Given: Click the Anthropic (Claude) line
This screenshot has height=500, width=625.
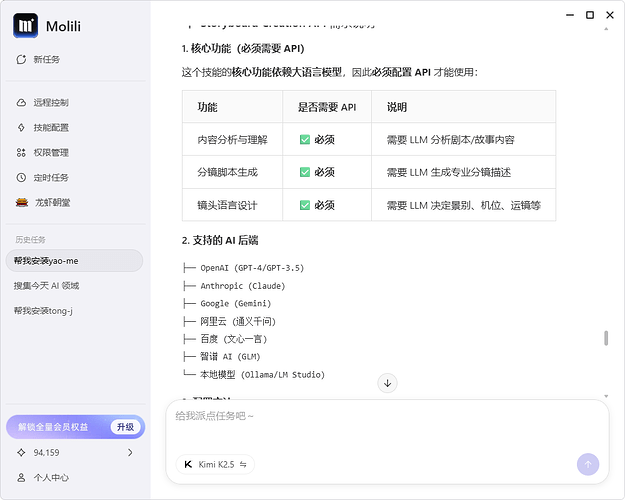Looking at the screenshot, I should (x=243, y=286).
